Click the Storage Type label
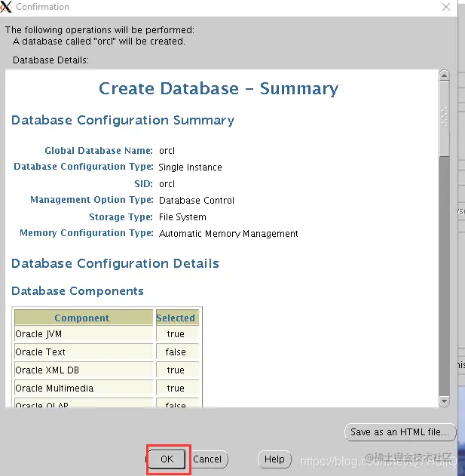This screenshot has width=465, height=476. point(121,217)
